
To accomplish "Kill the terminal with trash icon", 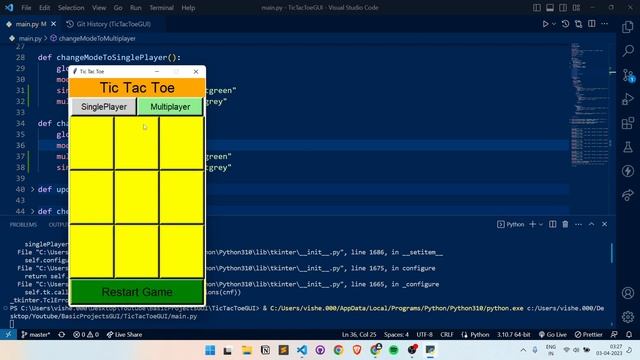I will [x=565, y=224].
